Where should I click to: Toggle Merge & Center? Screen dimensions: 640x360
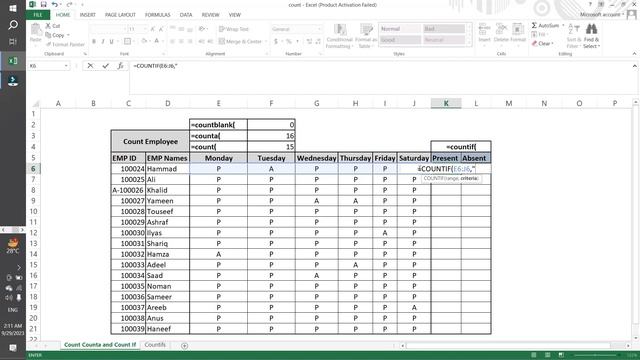coord(240,41)
